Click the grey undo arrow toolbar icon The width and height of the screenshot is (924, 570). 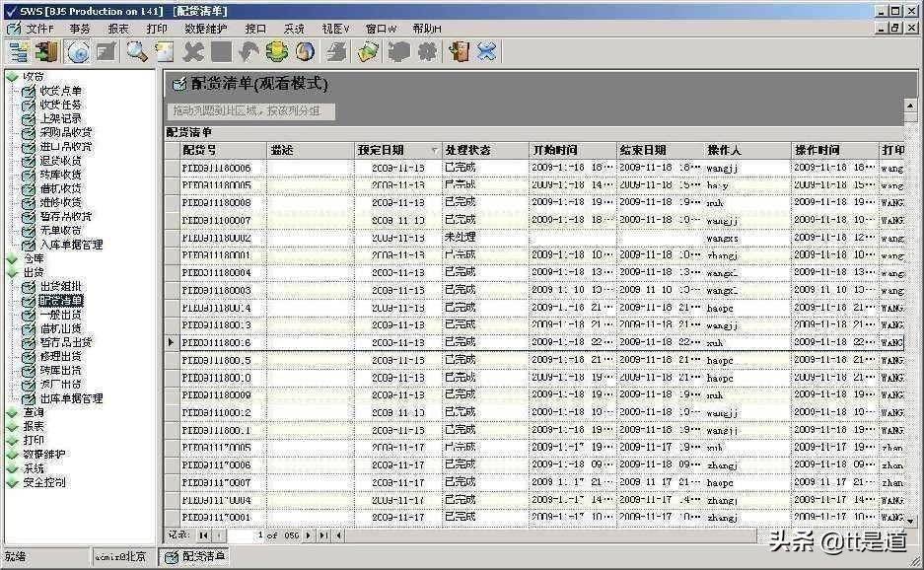click(x=249, y=52)
